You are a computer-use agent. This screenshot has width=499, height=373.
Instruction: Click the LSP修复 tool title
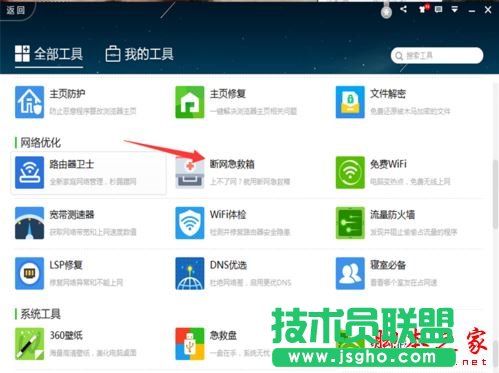[66, 265]
